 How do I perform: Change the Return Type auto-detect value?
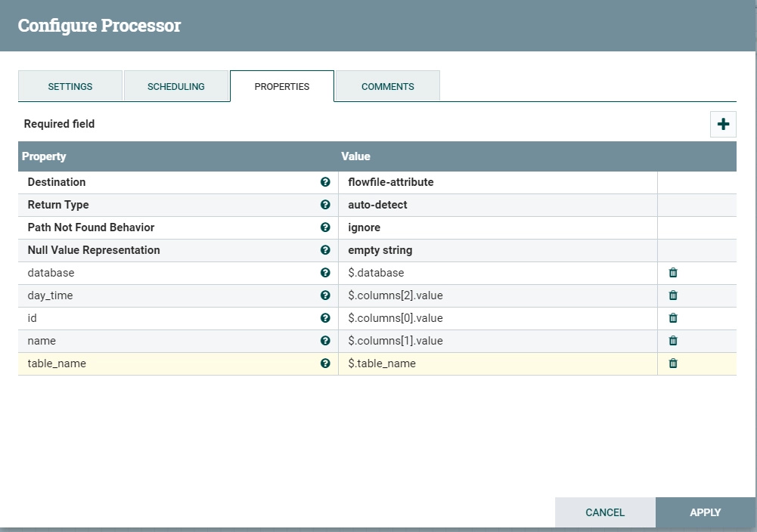[498, 205]
